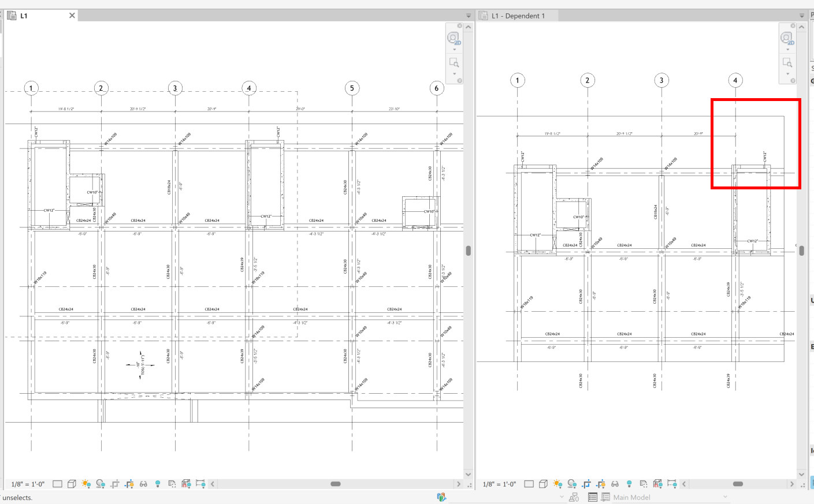Viewport: 814px width, 504px height.
Task: Open the Visual Style cube control
Action: click(x=72, y=484)
